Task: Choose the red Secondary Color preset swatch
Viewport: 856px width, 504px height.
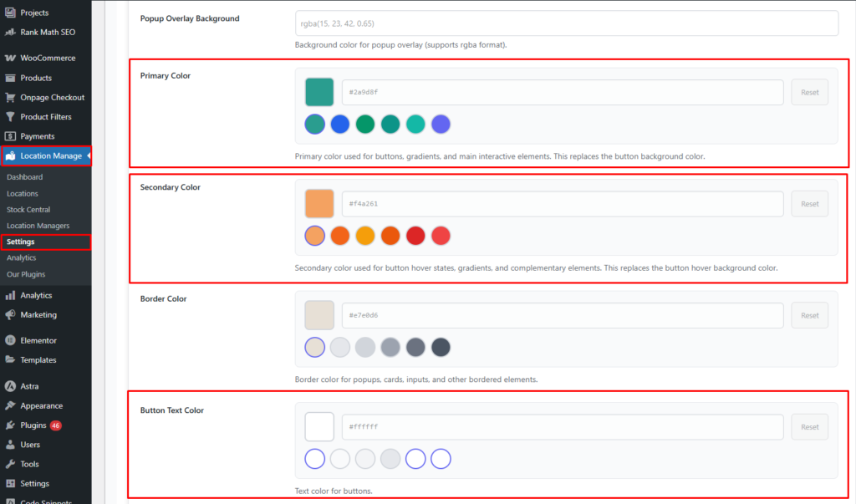Action: pos(415,236)
